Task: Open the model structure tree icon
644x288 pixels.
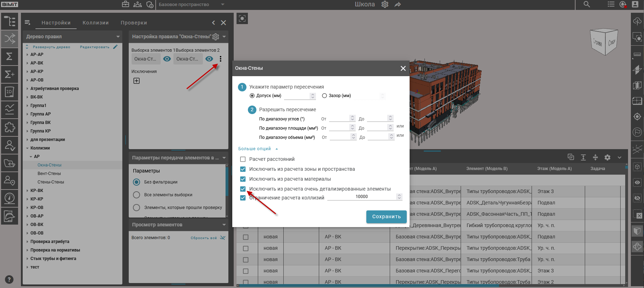Action: click(x=10, y=21)
